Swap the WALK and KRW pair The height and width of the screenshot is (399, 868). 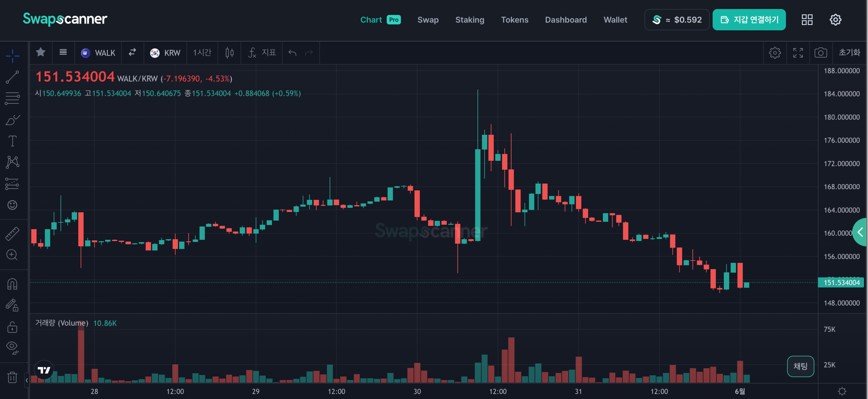tap(133, 52)
